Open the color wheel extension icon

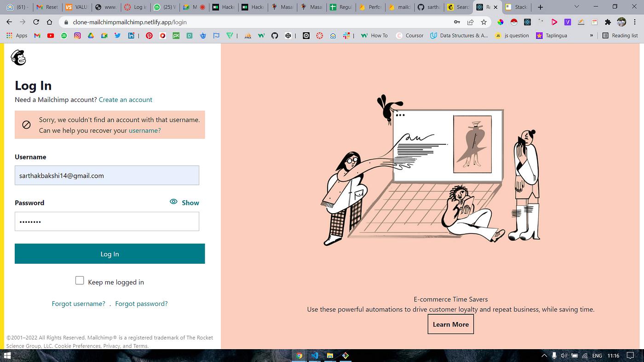(x=500, y=22)
